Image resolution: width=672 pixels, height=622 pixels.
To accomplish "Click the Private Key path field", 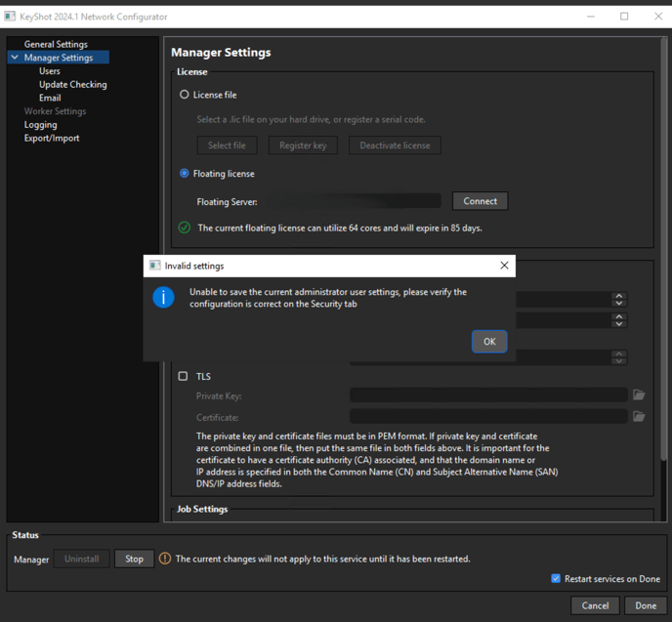I will (488, 394).
